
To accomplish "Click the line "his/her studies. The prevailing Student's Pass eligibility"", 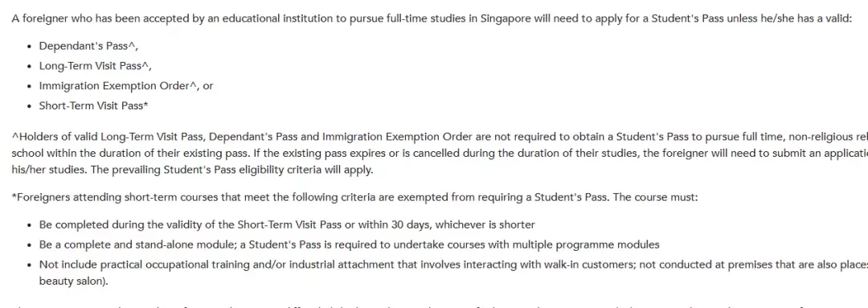I will (x=193, y=170).
